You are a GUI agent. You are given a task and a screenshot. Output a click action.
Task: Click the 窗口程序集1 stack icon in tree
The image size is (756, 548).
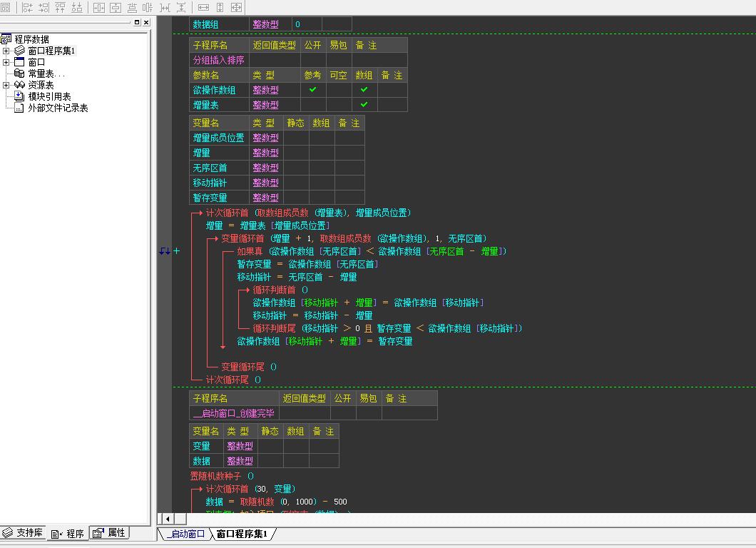click(19, 50)
